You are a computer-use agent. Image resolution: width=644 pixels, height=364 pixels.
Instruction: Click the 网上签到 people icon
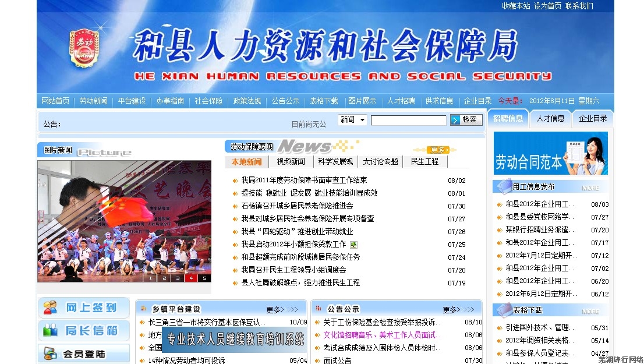[51, 308]
